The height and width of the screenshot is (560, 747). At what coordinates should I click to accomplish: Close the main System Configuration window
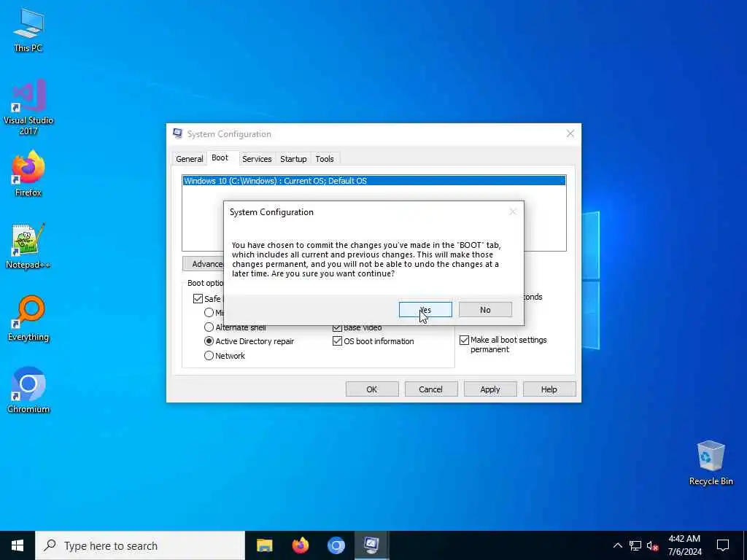coord(570,134)
